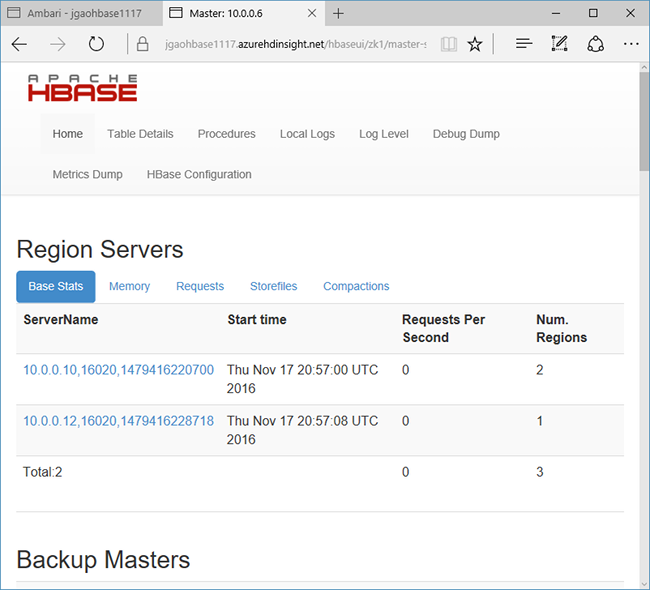Click the lock icon in address bar

pos(143,44)
